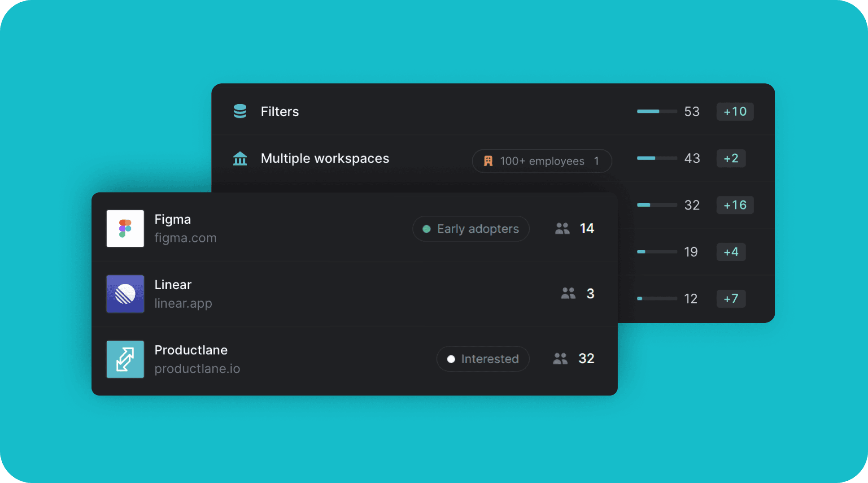
Task: Click the Multiple workspaces progress bar
Action: (657, 158)
